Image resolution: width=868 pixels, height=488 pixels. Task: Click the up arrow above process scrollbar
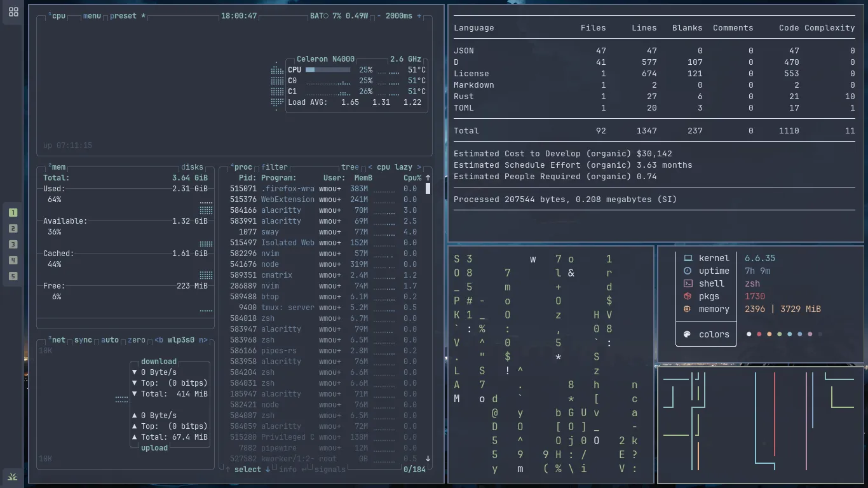click(x=428, y=178)
